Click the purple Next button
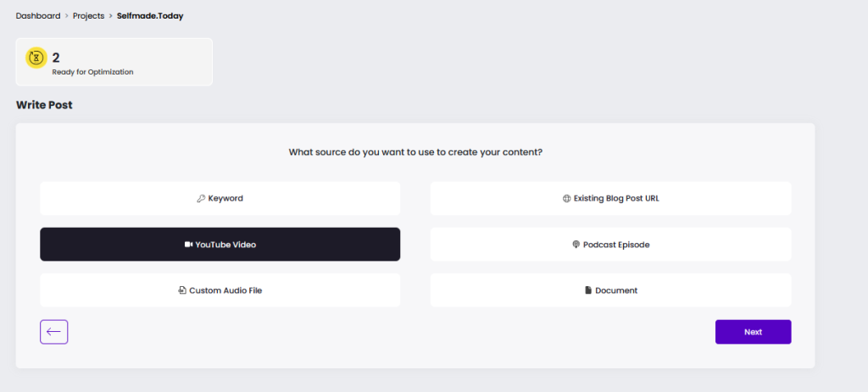This screenshot has height=392, width=868. pyautogui.click(x=753, y=332)
